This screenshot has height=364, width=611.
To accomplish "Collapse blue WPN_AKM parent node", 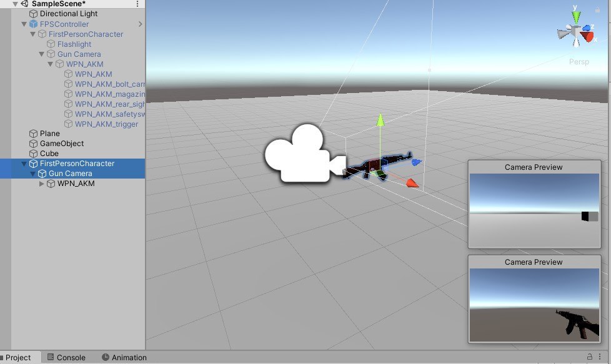I will (x=50, y=64).
